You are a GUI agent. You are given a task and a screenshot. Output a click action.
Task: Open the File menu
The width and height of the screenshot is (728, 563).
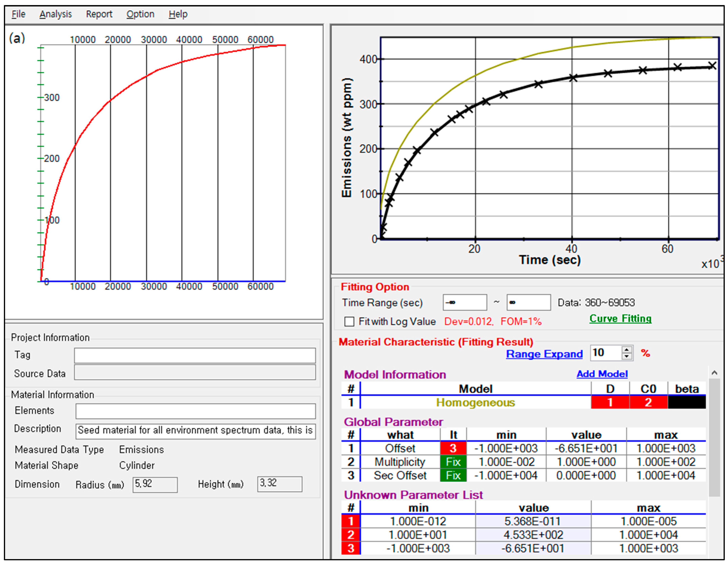(x=18, y=14)
